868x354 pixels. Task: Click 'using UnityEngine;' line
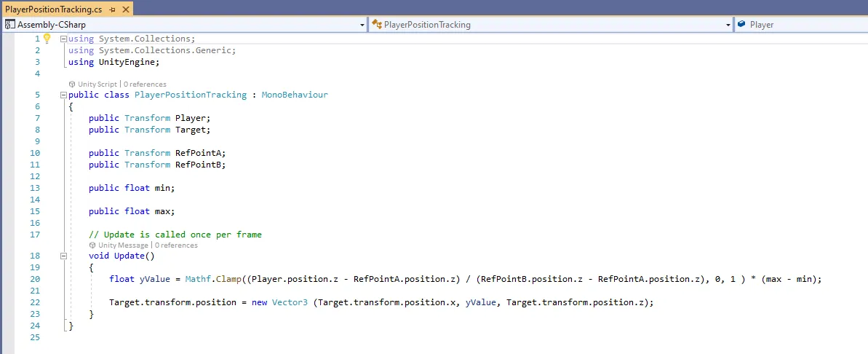point(114,62)
